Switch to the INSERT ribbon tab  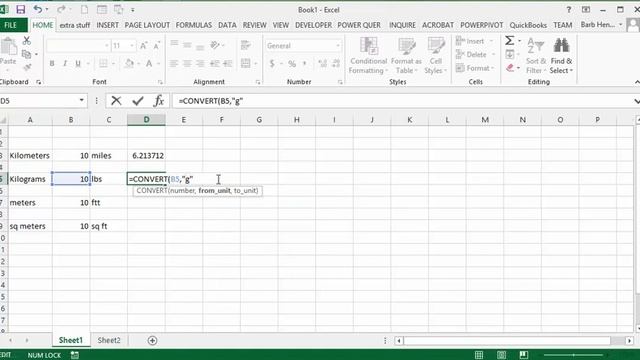[107, 25]
